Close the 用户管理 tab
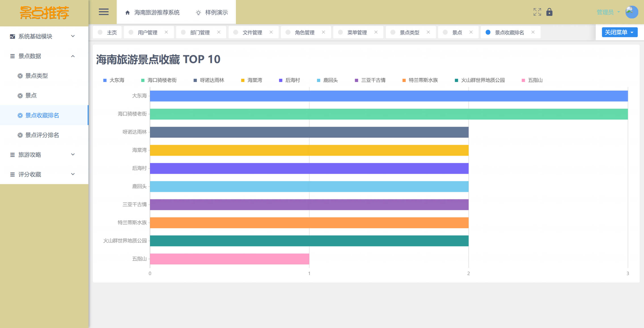The height and width of the screenshot is (328, 644). [x=166, y=32]
